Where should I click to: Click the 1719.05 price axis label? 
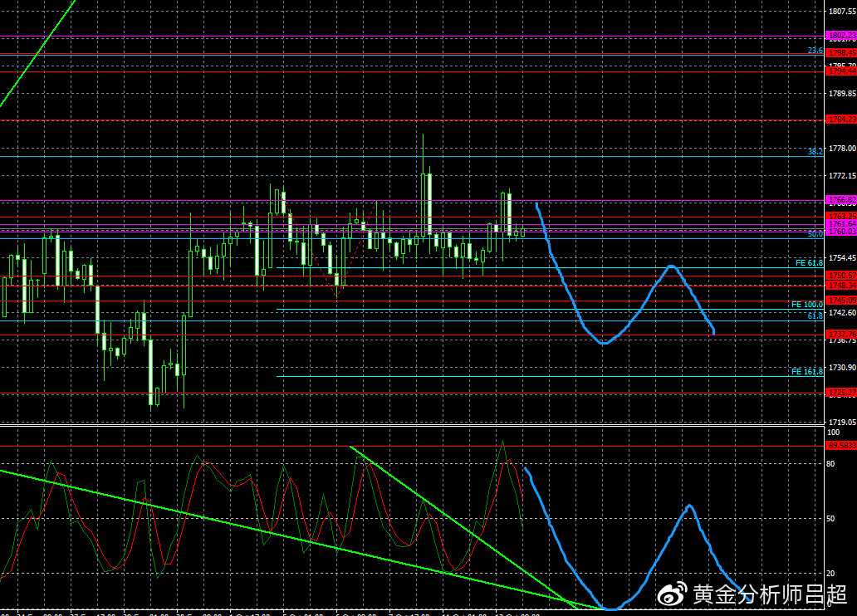pos(842,422)
